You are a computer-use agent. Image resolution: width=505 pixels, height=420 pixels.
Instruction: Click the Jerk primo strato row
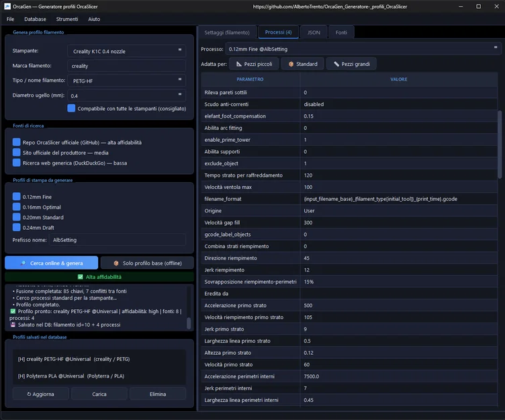coord(349,329)
